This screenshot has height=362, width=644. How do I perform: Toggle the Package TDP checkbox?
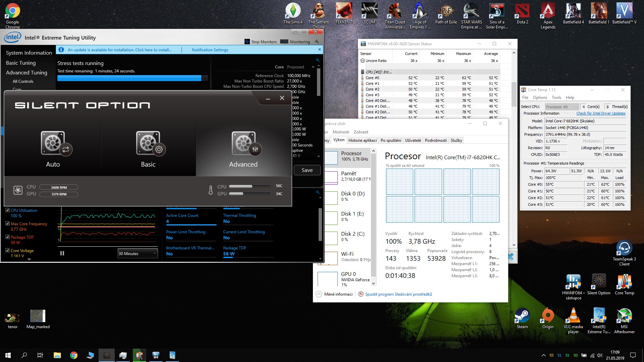(x=8, y=237)
